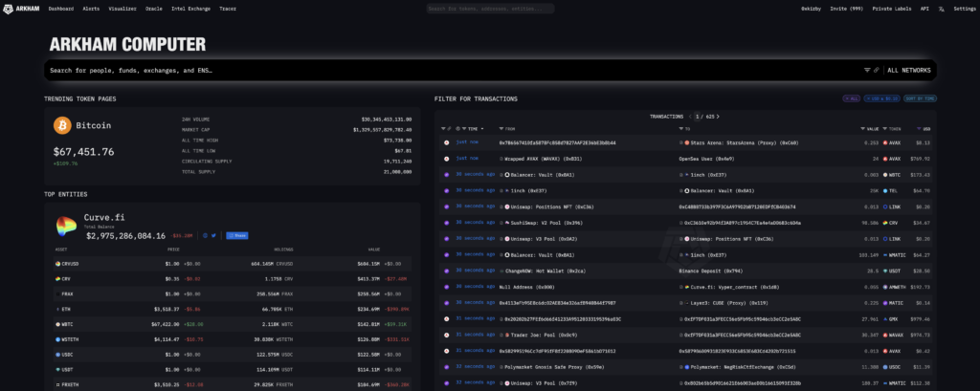Open the Oracle page
Screen dimensions: 980x391
click(154, 9)
